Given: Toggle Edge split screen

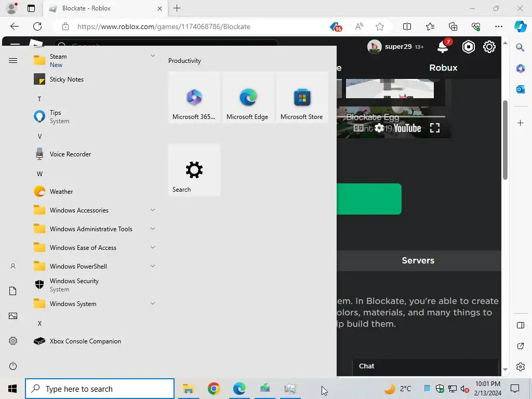Looking at the screenshot, I should (x=407, y=26).
